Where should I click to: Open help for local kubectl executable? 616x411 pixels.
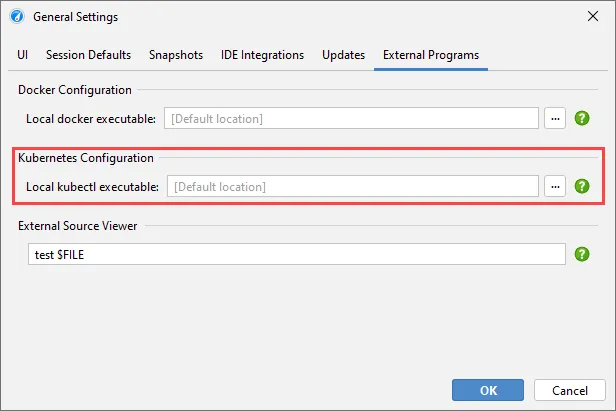click(582, 186)
